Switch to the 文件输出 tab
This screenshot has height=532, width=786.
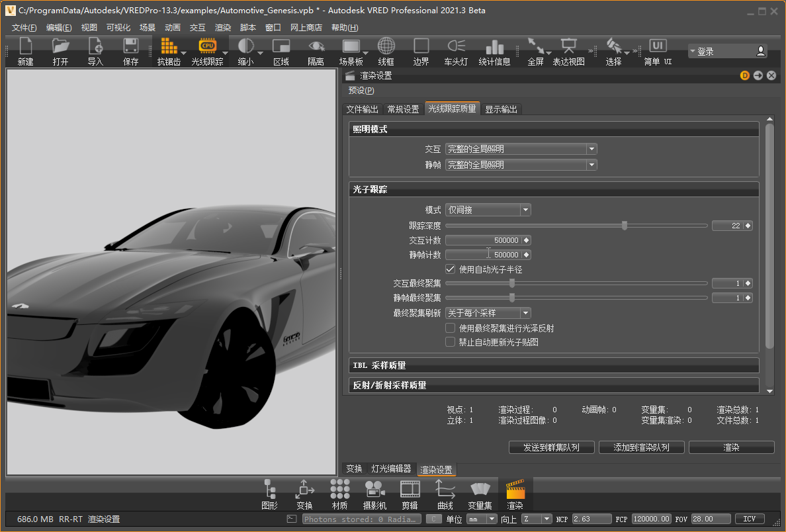363,109
